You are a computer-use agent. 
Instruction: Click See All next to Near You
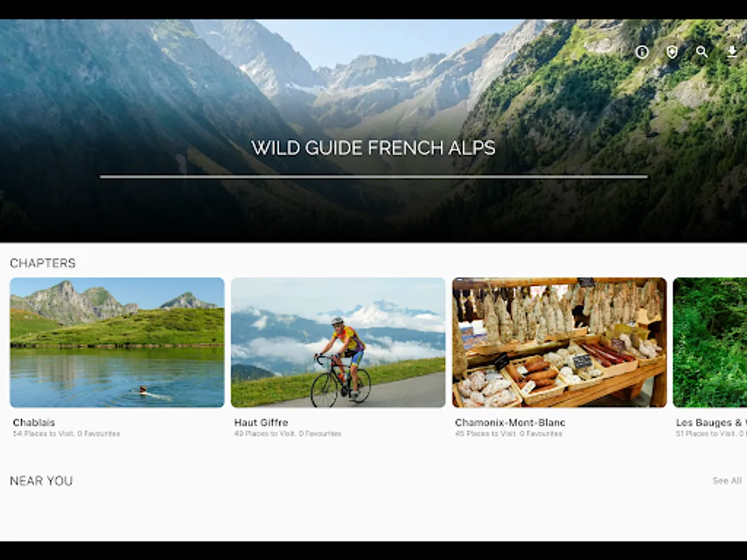pyautogui.click(x=727, y=481)
